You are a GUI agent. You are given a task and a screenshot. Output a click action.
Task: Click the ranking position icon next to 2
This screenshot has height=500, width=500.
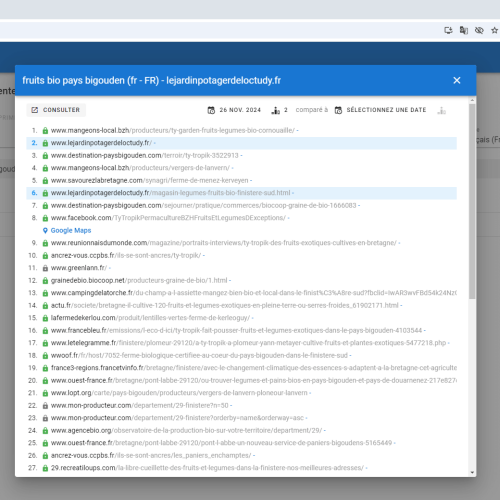276,110
